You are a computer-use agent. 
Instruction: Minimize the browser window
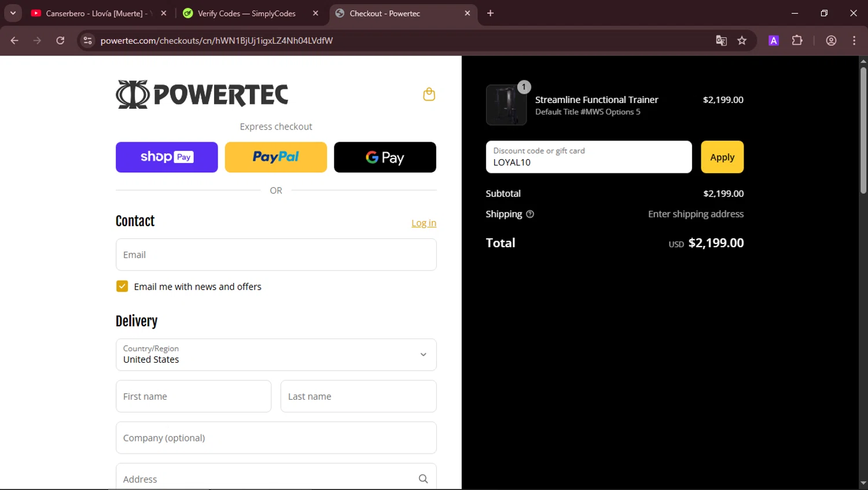click(x=795, y=13)
